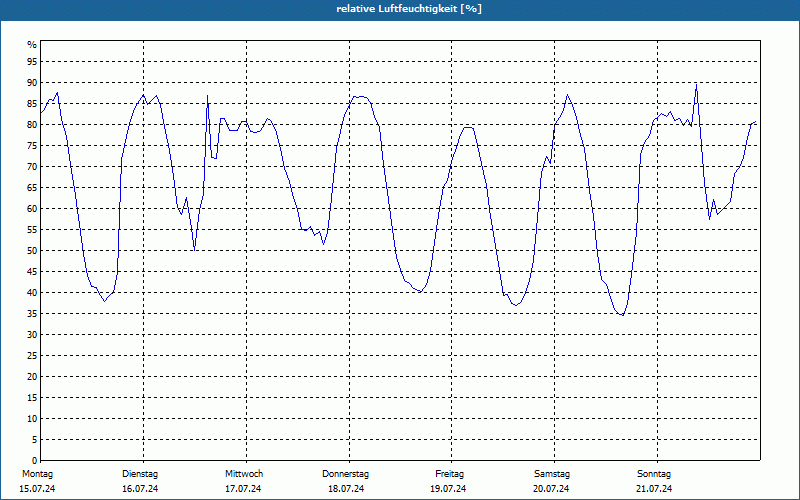Click the y-axis label 40
This screenshot has height=500, width=800.
point(32,293)
